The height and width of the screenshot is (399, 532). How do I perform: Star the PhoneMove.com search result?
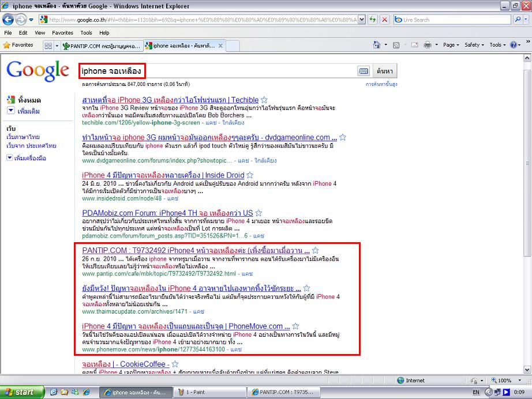pos(295,326)
